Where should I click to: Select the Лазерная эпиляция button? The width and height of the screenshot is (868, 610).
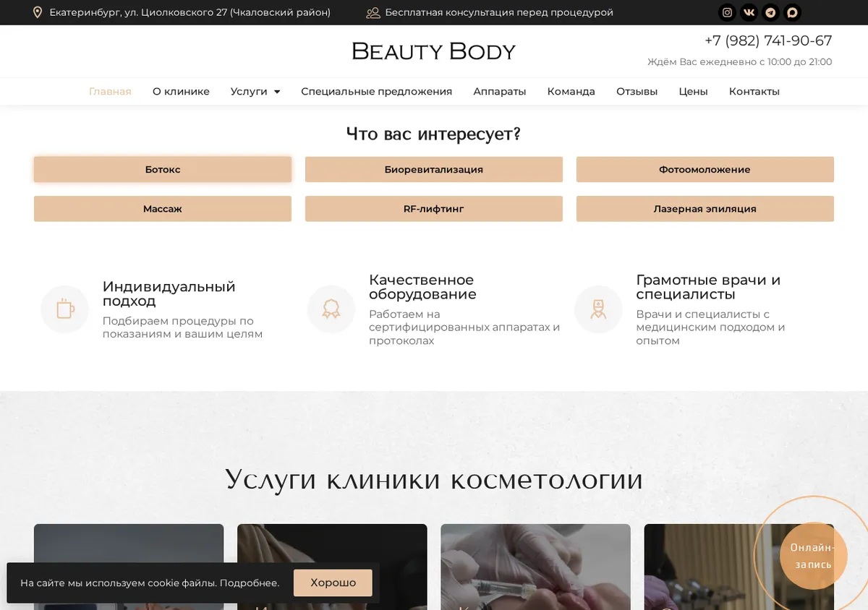(x=705, y=209)
